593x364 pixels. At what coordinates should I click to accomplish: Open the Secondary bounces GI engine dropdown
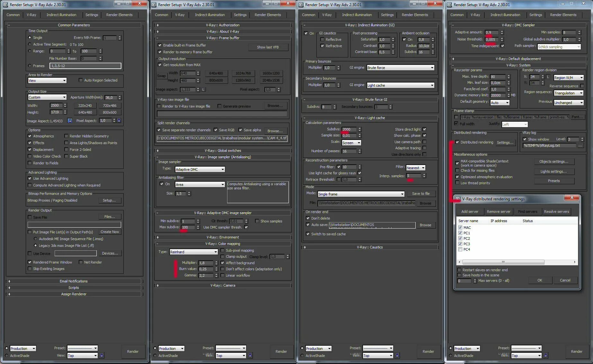point(401,85)
